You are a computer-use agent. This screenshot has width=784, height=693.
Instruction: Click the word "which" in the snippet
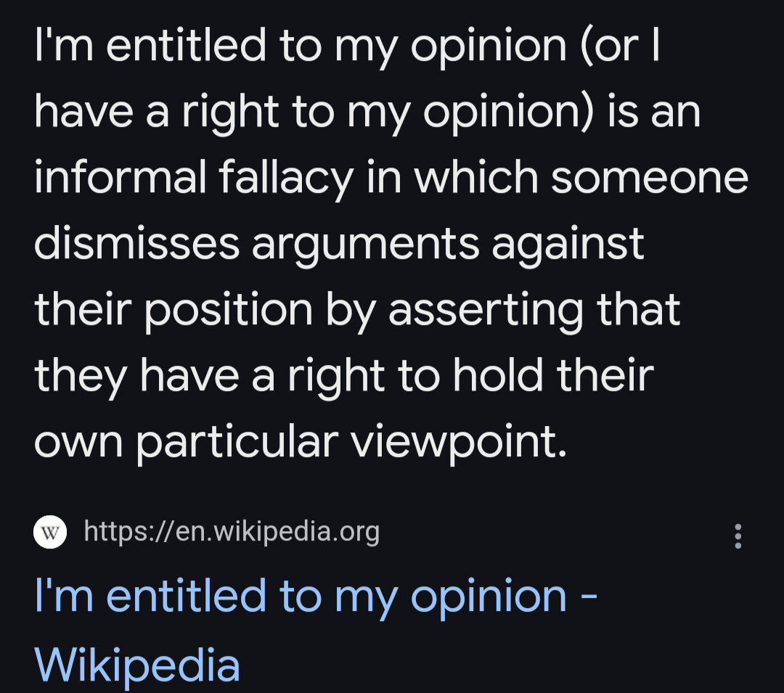pyautogui.click(x=475, y=178)
